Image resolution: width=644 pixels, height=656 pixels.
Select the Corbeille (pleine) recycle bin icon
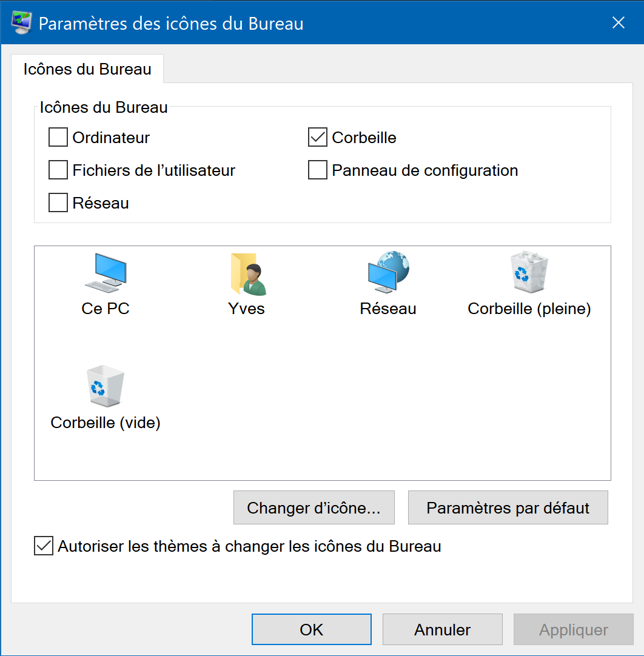coord(529,272)
